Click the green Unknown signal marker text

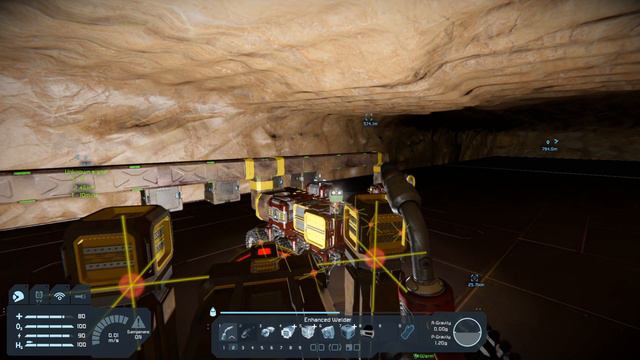coord(87,172)
